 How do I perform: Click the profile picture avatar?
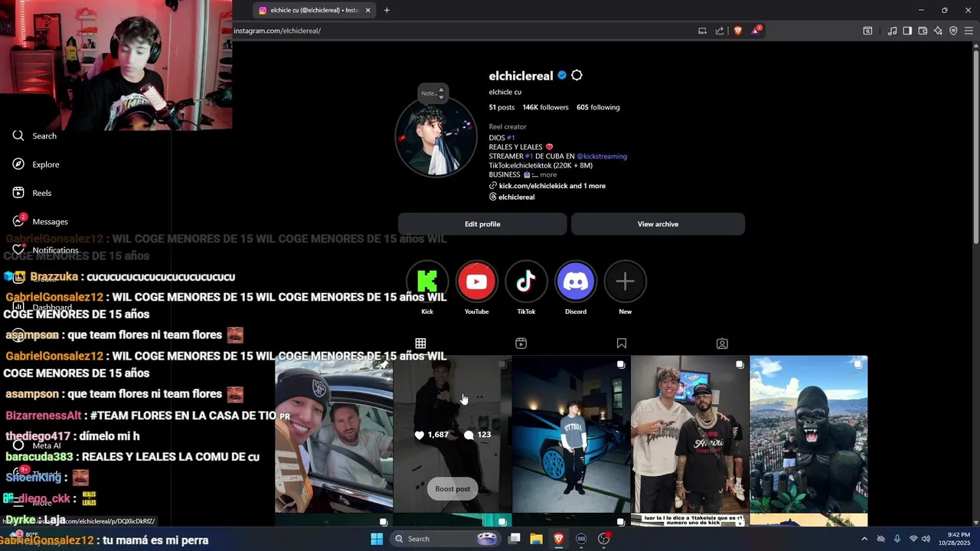coord(436,137)
